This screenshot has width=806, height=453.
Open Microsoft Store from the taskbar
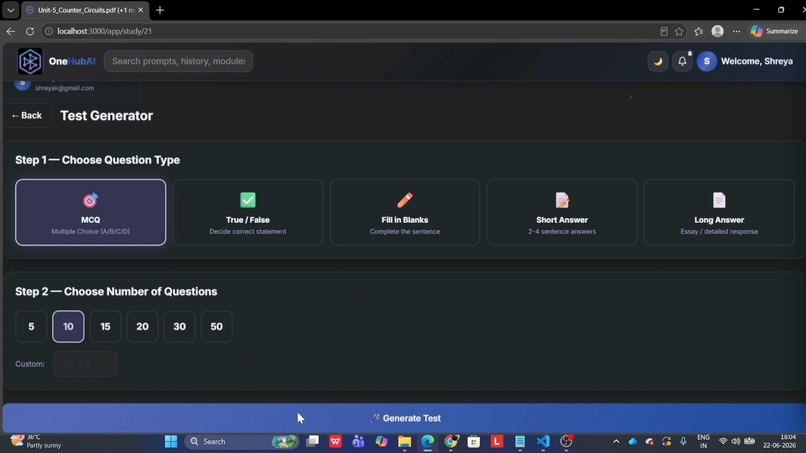[x=474, y=441]
